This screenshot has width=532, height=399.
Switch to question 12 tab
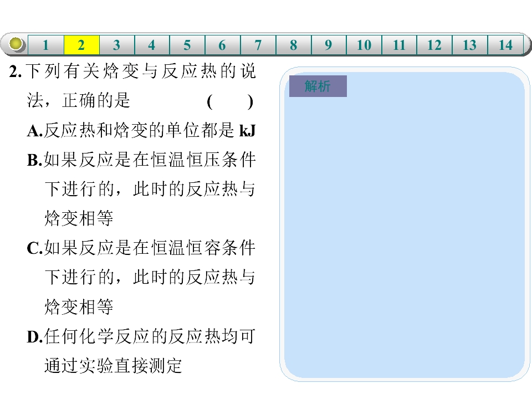(434, 45)
